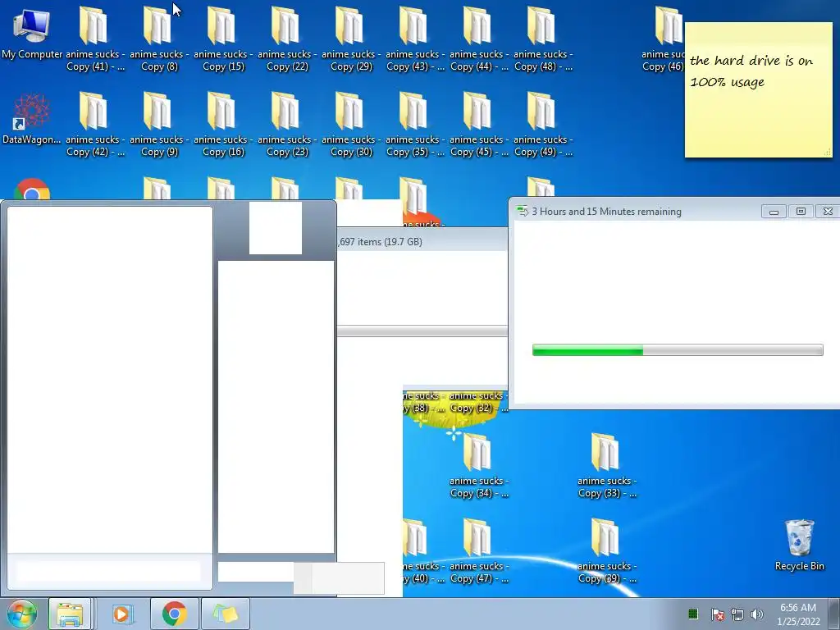Select folder anime sucks - Copy (9)
The height and width of the screenshot is (630, 840).
(x=158, y=125)
